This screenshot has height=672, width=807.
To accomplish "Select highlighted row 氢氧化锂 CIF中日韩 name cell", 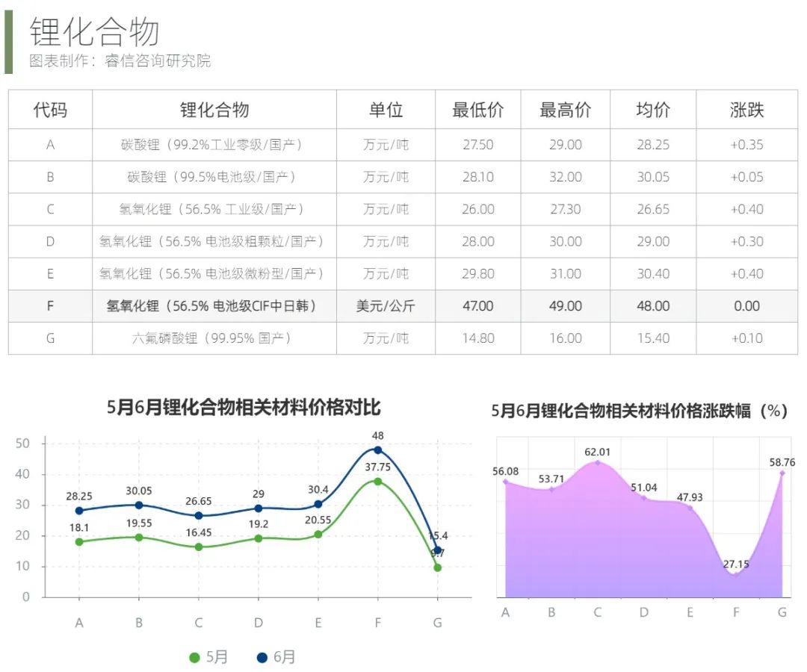I will (x=211, y=306).
